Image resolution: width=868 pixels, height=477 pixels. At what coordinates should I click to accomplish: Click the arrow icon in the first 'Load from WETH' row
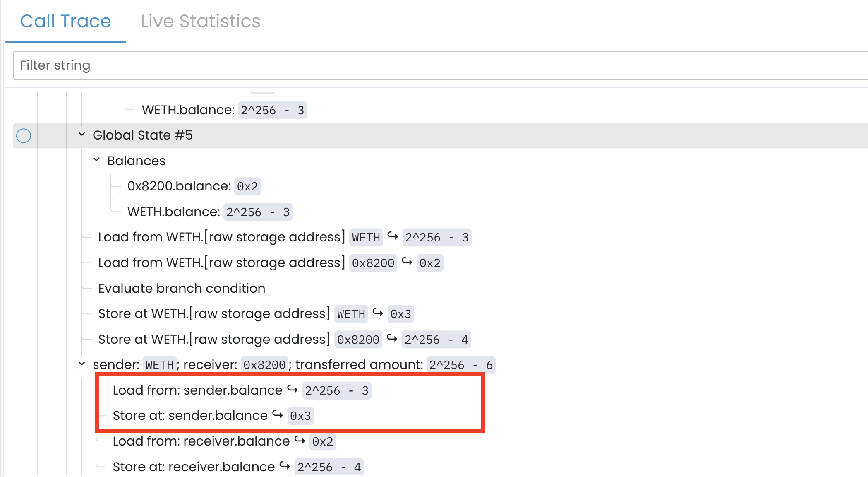pyautogui.click(x=393, y=236)
